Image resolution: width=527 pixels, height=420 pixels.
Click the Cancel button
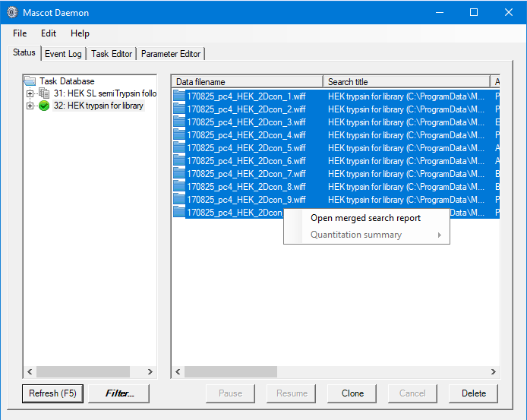(413, 393)
